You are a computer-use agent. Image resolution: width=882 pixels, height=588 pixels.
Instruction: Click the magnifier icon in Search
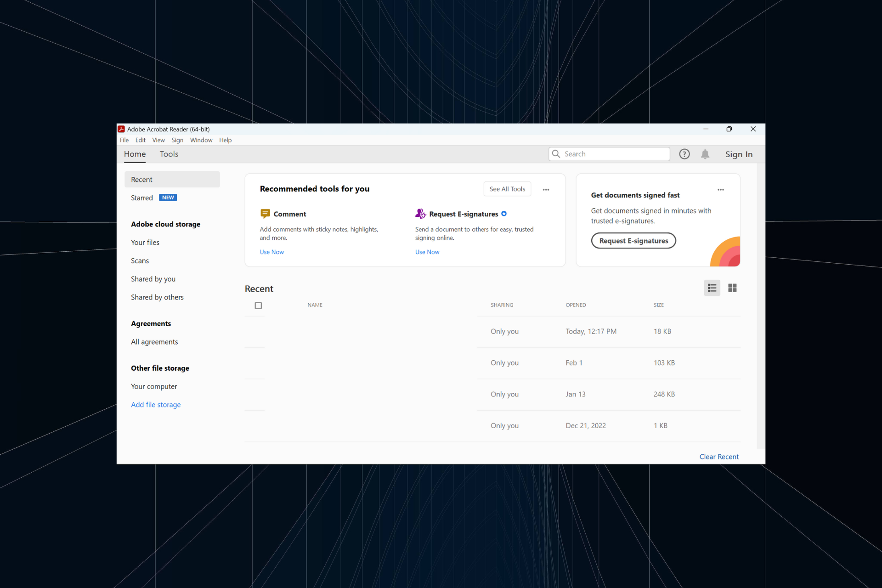coord(556,154)
